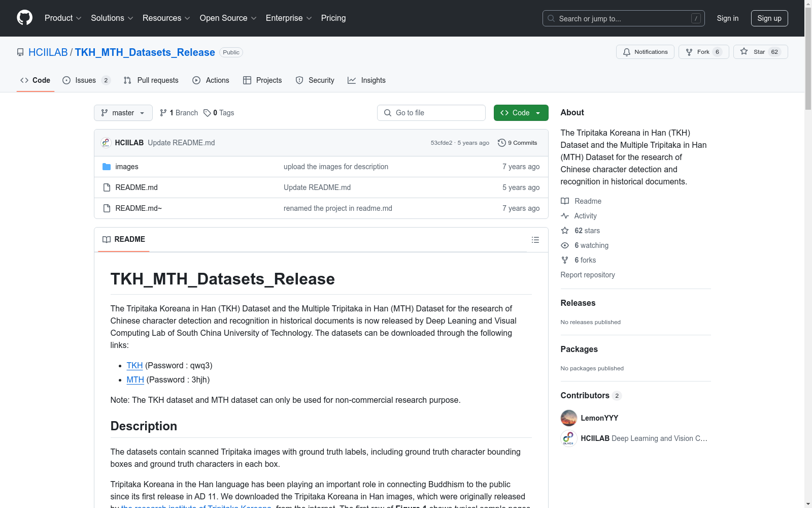The height and width of the screenshot is (508, 812).
Task: Click the Notifications bell button
Action: tap(645, 52)
